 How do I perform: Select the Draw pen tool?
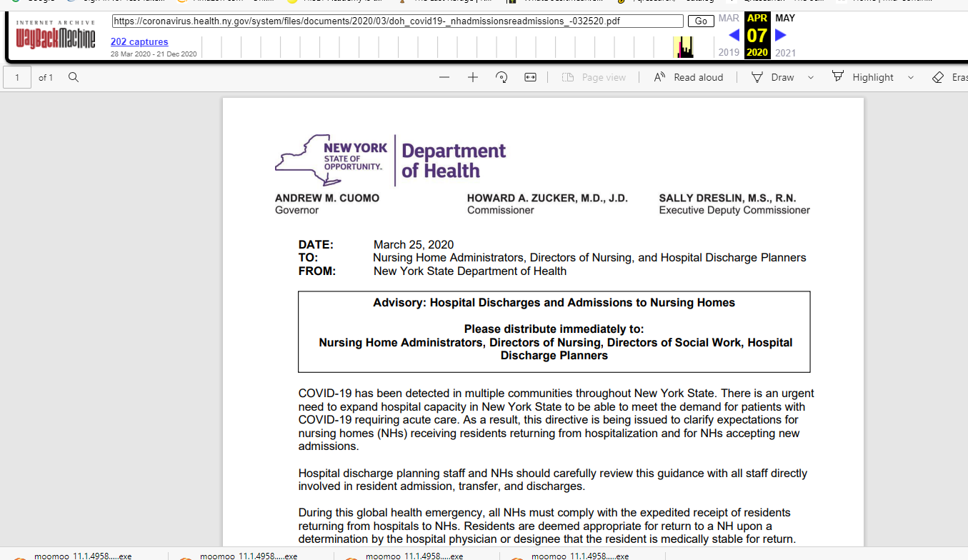pyautogui.click(x=773, y=77)
